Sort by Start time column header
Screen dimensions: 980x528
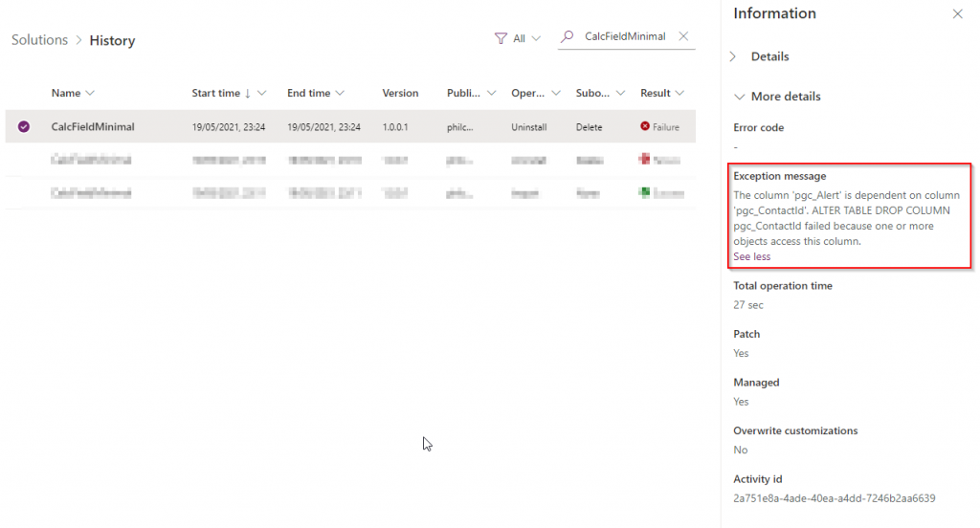coord(215,93)
